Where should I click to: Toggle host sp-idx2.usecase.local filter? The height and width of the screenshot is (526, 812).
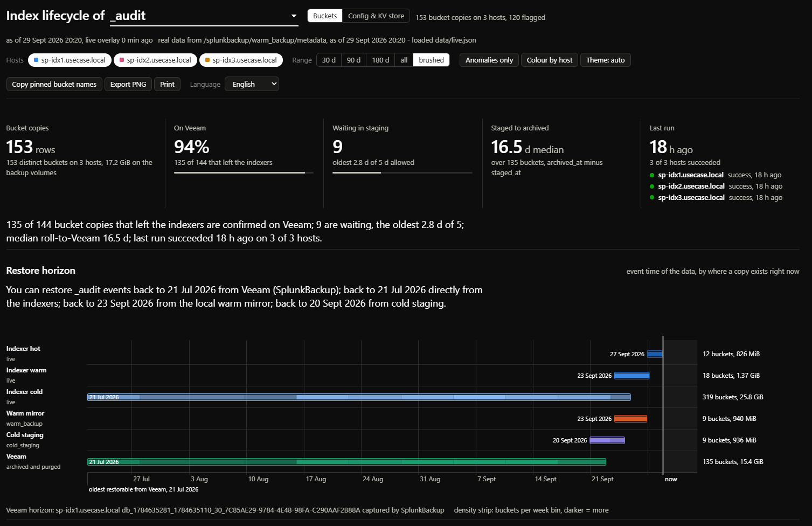tap(155, 60)
